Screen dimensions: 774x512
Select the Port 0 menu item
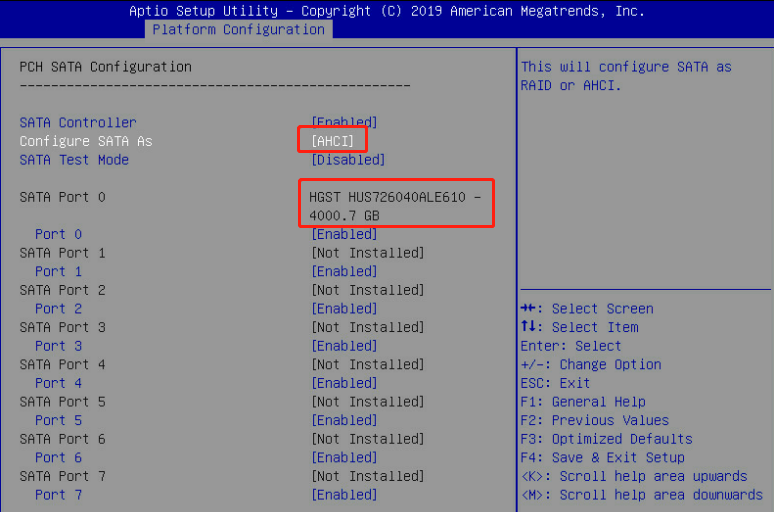pyautogui.click(x=58, y=234)
